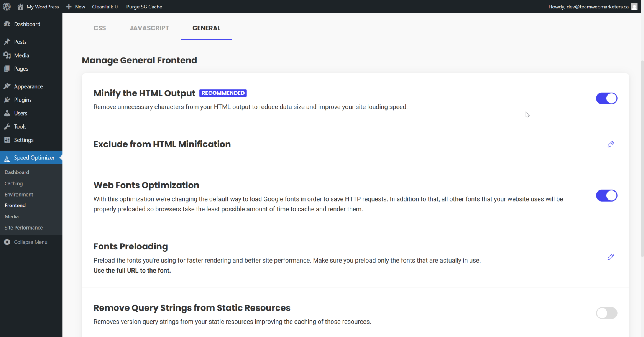Open the New content dropdown
The image size is (644, 337).
click(76, 7)
